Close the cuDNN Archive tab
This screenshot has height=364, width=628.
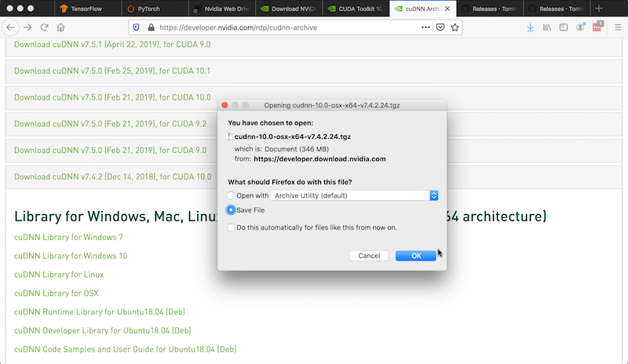click(x=447, y=9)
